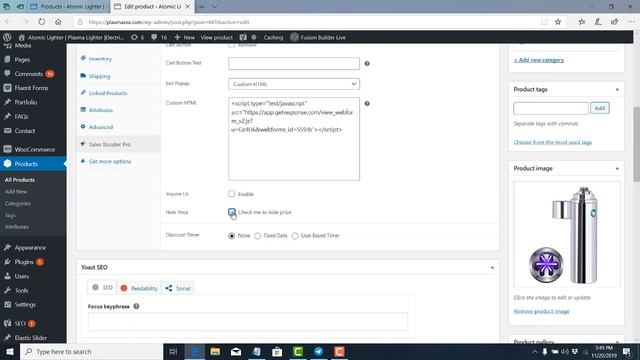Open notification center icon
Screen dimensions: 640x360
pos(627,351)
